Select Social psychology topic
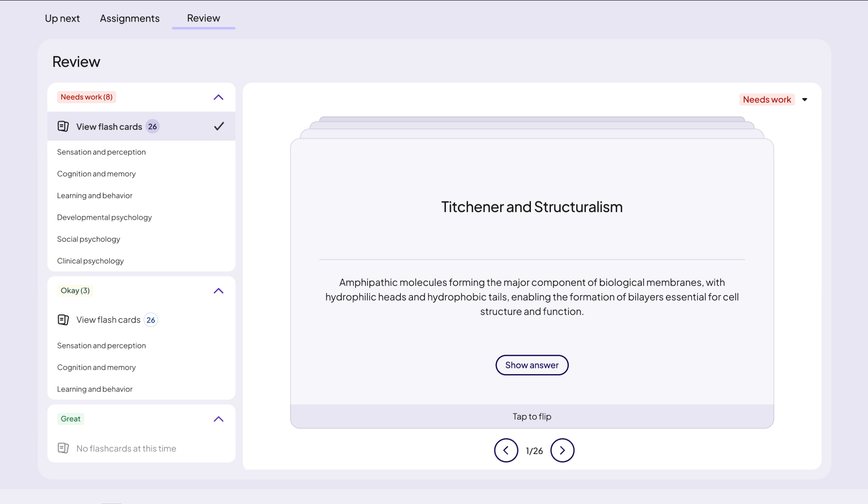 [89, 239]
